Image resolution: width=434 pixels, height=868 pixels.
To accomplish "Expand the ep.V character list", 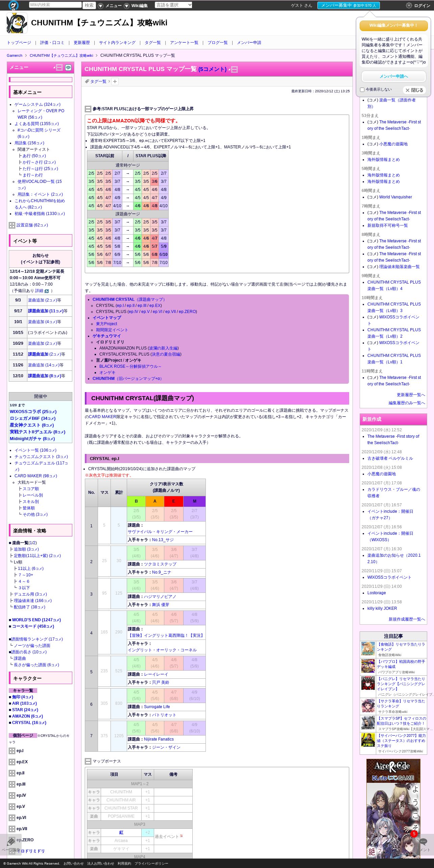I will [x=12, y=806].
